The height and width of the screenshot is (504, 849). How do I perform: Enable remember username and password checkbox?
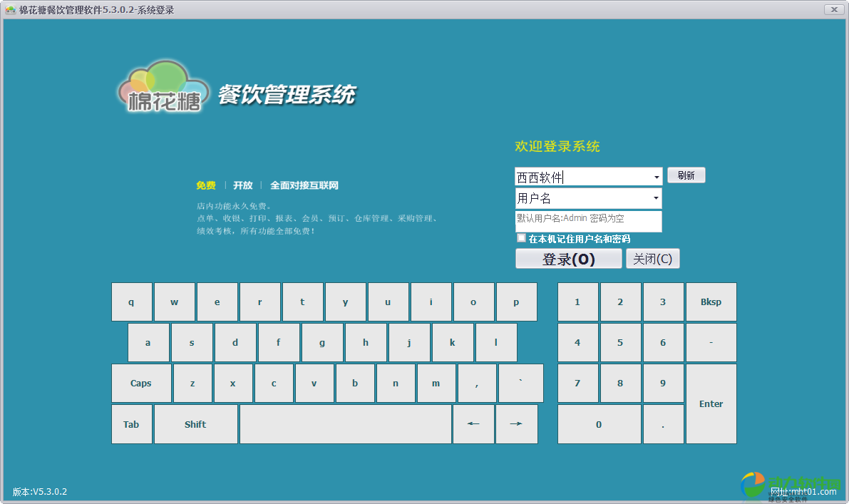click(x=522, y=238)
